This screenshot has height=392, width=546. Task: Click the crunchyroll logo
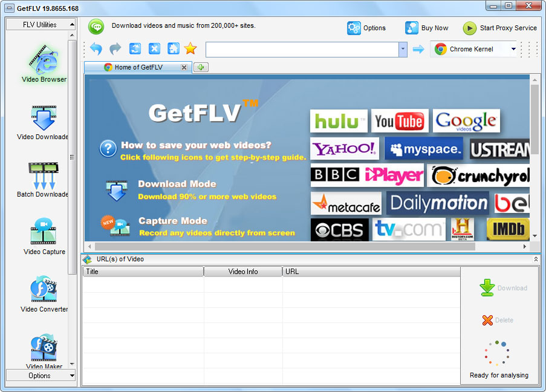[479, 175]
